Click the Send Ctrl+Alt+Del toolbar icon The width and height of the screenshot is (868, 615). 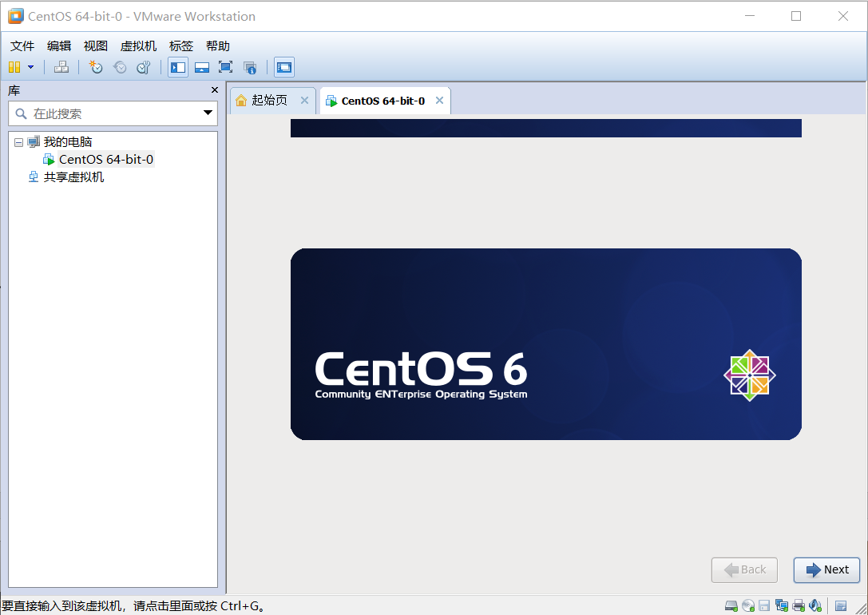[x=61, y=67]
